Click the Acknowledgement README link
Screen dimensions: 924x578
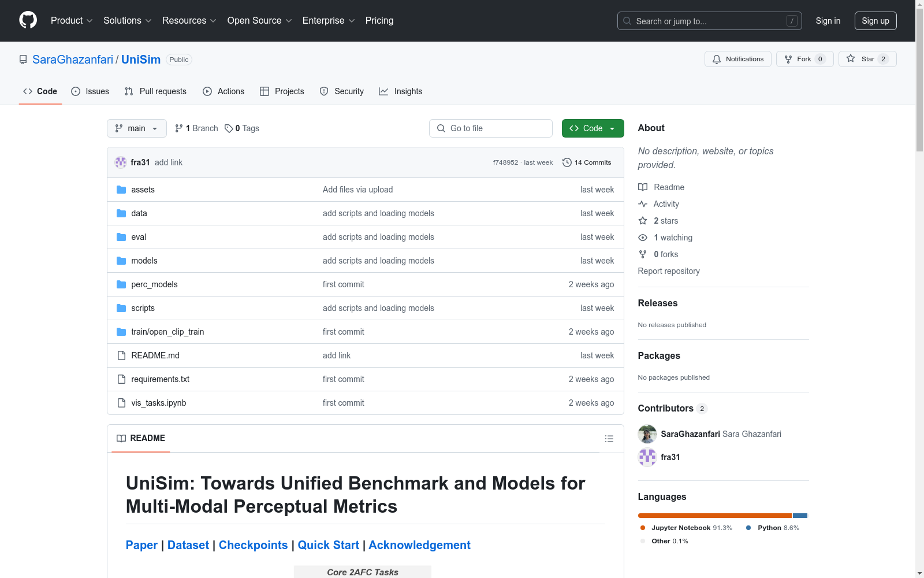(x=419, y=545)
